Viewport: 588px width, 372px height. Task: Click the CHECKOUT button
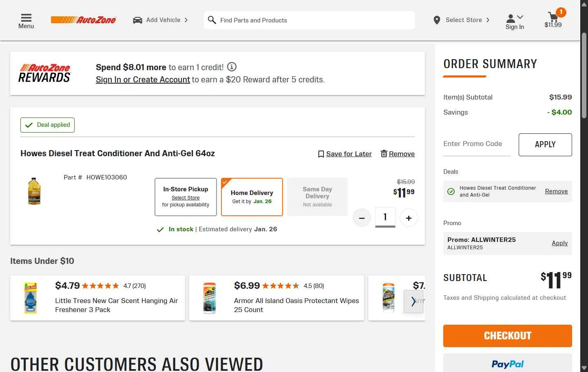point(507,336)
